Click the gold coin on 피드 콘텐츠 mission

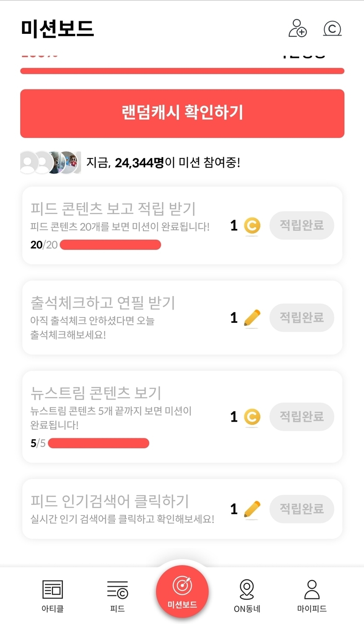(252, 226)
